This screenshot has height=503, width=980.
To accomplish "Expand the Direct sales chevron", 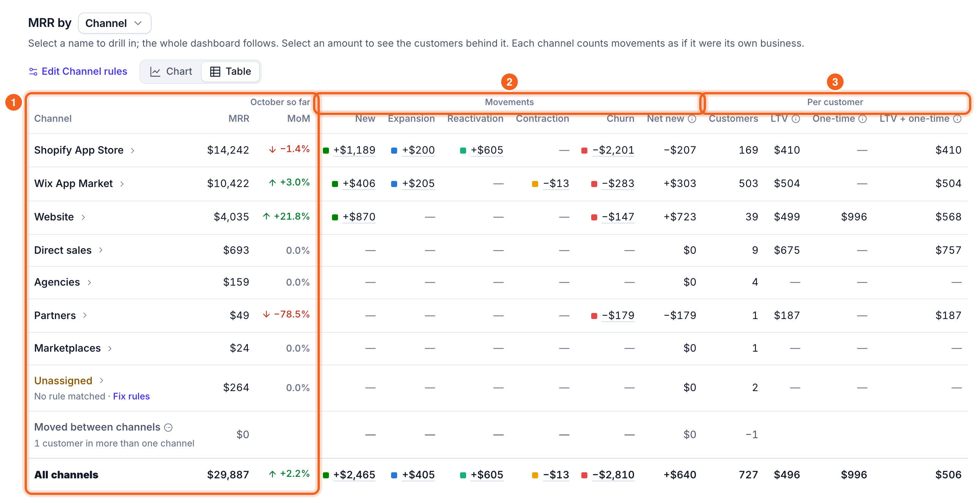I will pos(100,250).
